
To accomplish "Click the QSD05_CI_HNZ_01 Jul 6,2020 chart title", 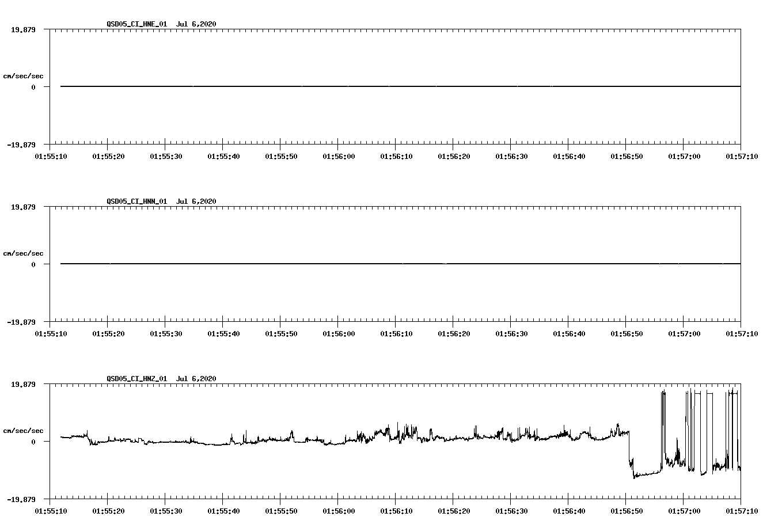I will click(x=161, y=378).
